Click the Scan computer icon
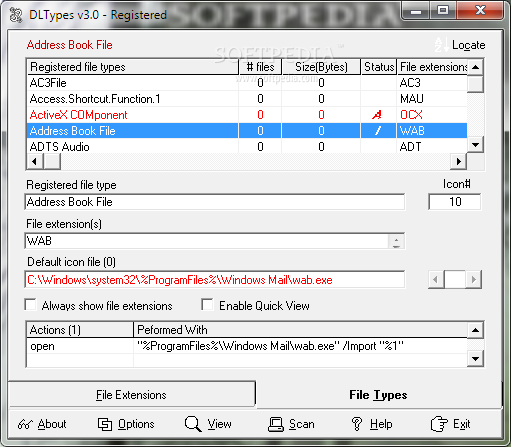Viewport: 511px width, 447px height. tap(276, 425)
